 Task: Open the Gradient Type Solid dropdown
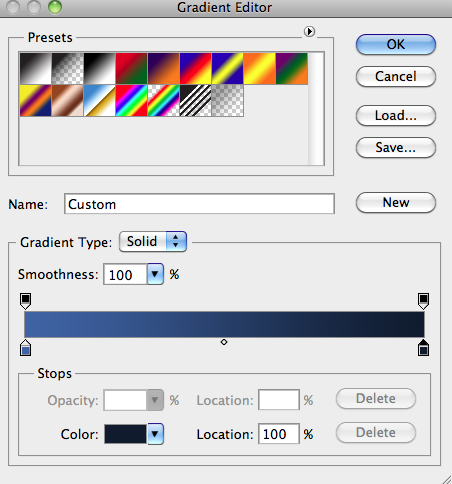153,241
